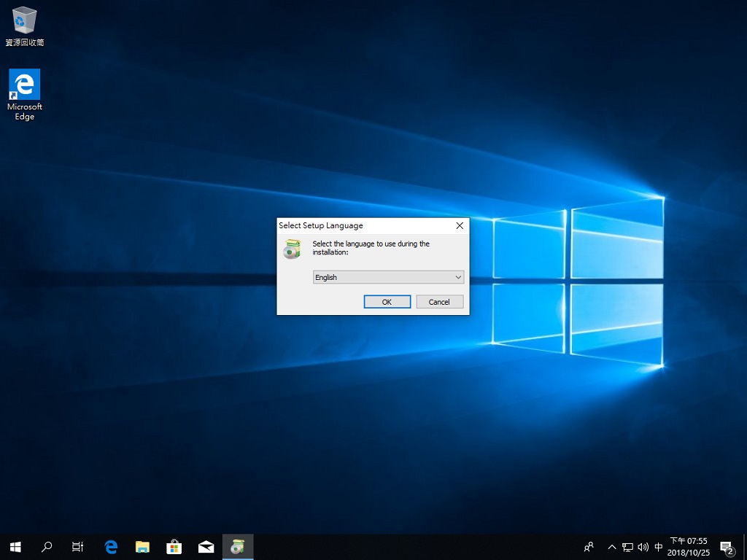Open the network status tray icon

[627, 547]
